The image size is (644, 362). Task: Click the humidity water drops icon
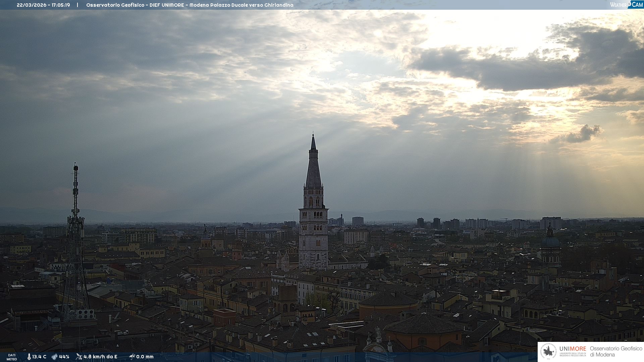(54, 357)
